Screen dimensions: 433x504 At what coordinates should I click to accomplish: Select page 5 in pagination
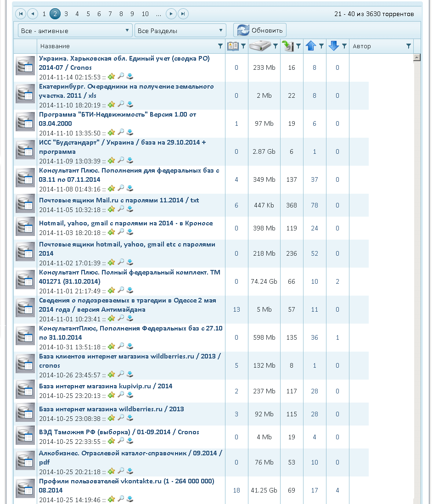point(88,14)
